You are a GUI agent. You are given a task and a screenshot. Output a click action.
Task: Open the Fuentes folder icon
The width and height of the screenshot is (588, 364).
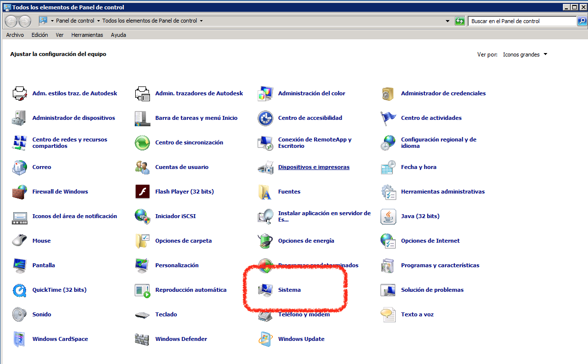click(265, 192)
